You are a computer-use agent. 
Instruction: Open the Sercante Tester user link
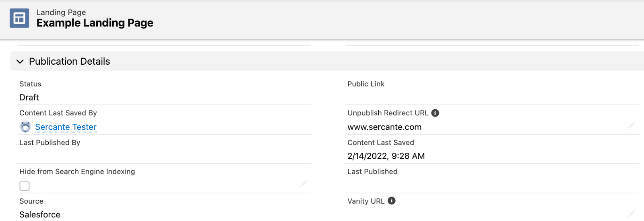click(x=66, y=127)
